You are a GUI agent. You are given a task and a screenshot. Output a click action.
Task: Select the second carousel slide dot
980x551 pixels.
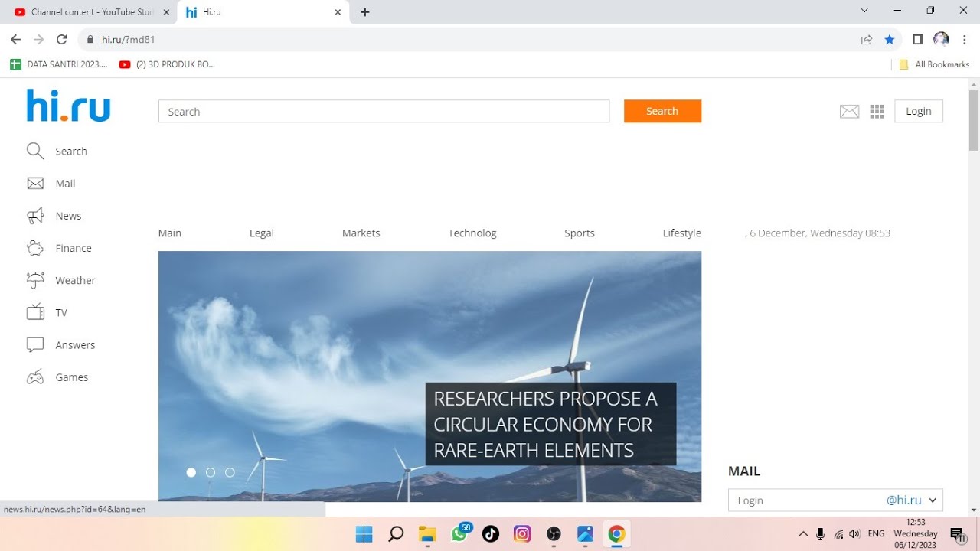(211, 472)
